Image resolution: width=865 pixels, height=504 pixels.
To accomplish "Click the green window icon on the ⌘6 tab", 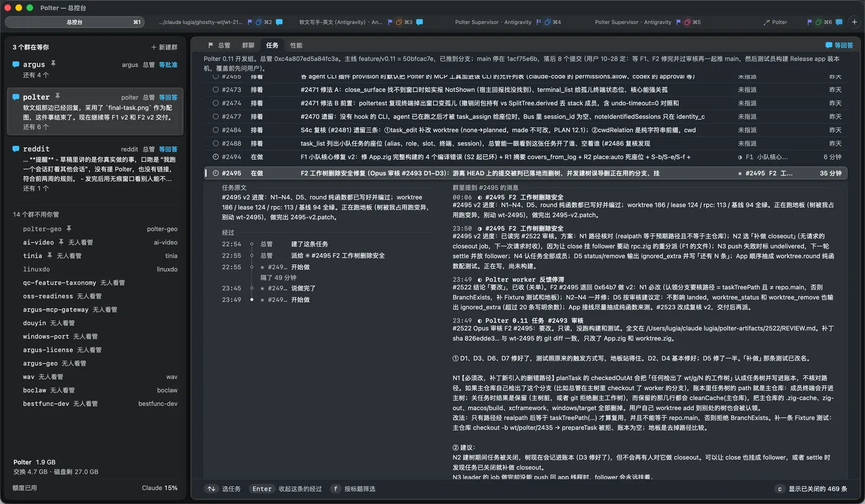I will click(818, 22).
